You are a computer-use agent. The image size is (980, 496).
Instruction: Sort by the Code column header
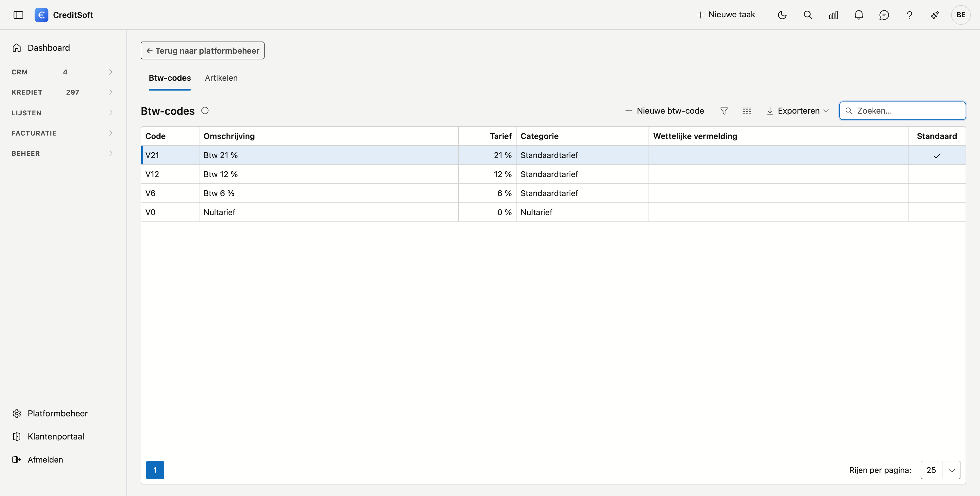170,136
